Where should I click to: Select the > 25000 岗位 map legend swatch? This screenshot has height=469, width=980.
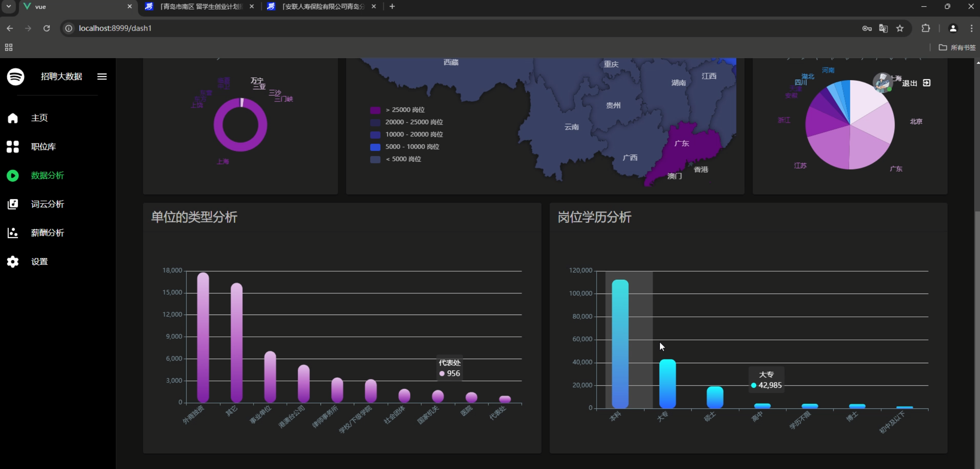[x=375, y=110]
